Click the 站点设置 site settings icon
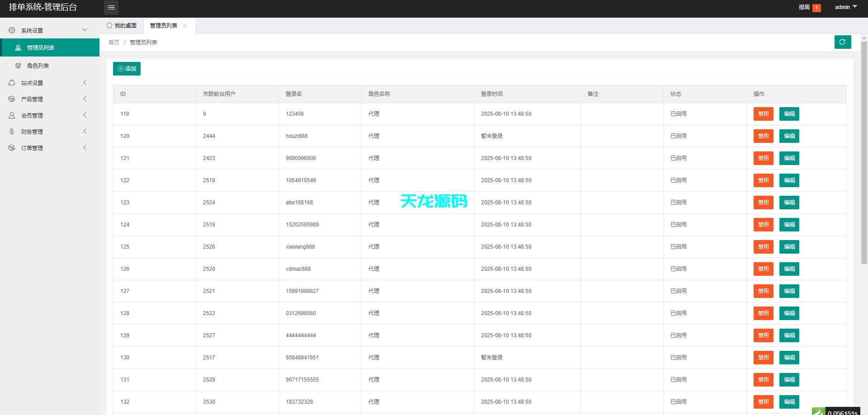868x415 pixels. tap(12, 82)
